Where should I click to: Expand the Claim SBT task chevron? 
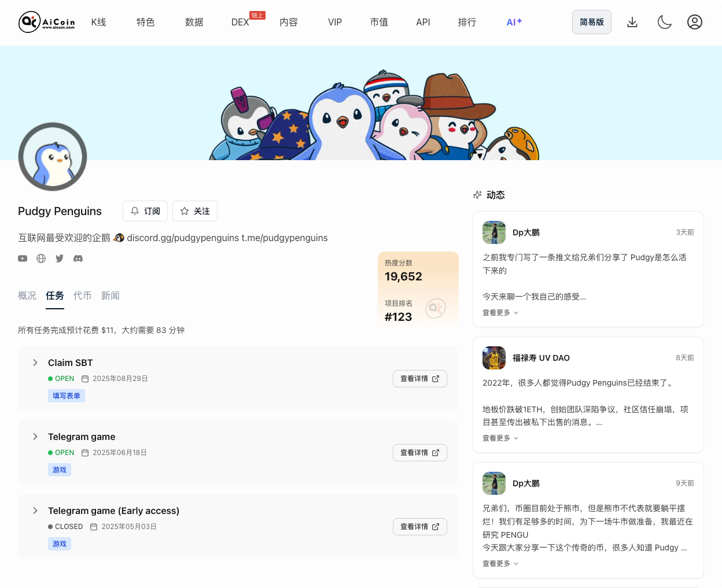coord(35,363)
